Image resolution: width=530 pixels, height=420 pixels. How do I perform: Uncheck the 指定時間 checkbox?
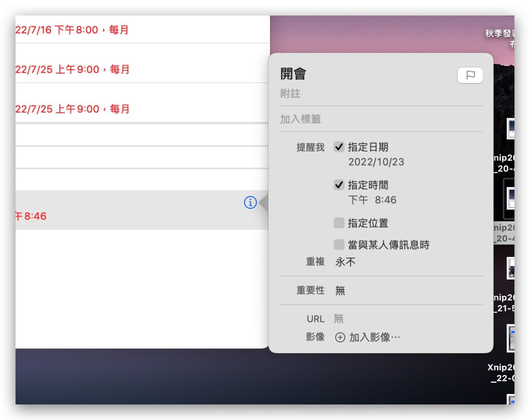tap(339, 185)
